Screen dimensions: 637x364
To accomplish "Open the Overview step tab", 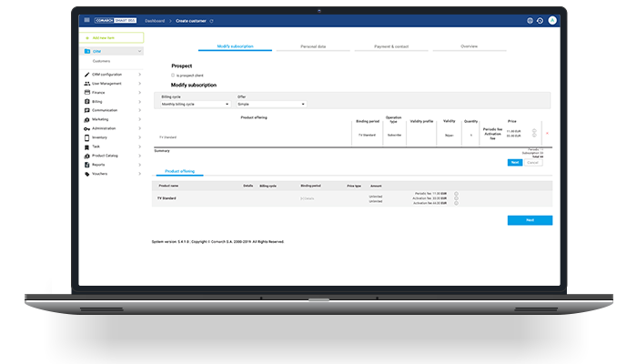I will point(470,45).
